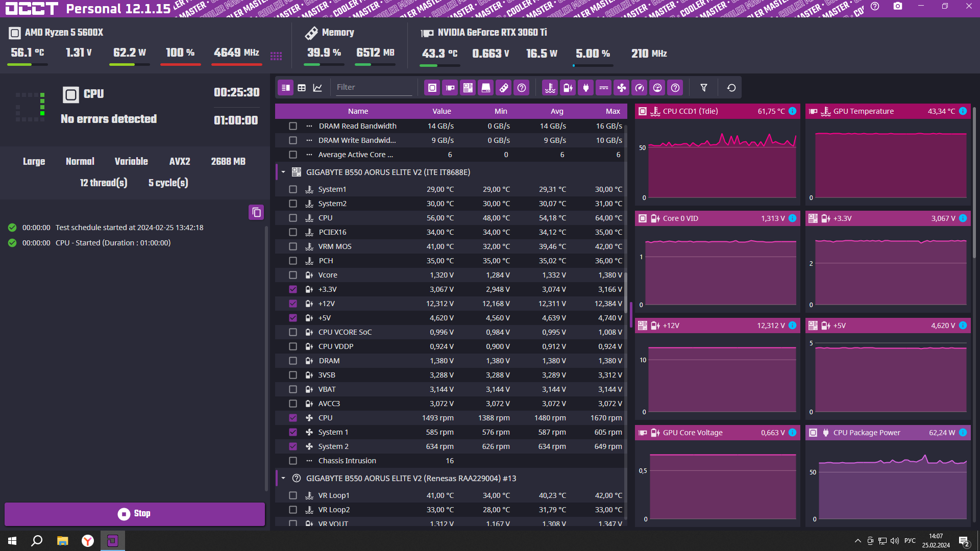Screen dimensions: 980x551
Task: Click the AVX2 instruction set setting
Action: (x=180, y=162)
